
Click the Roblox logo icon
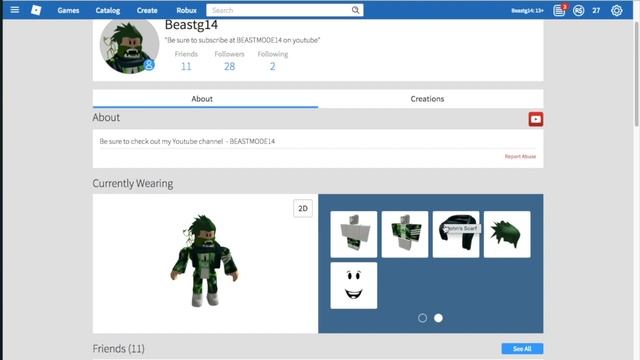[36, 10]
